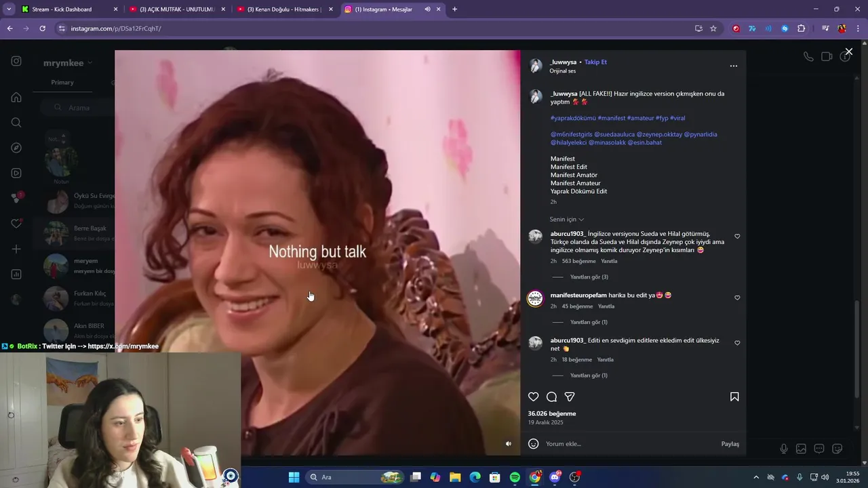
Task: Share the post using the send icon
Action: coord(570,396)
